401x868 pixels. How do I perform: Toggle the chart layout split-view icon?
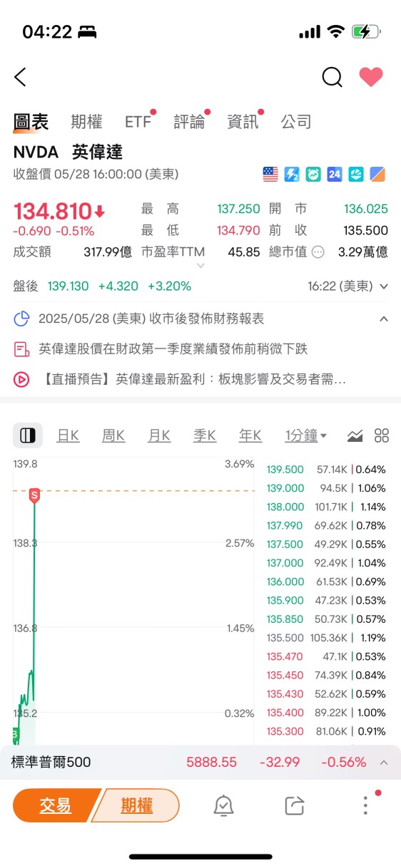click(28, 435)
